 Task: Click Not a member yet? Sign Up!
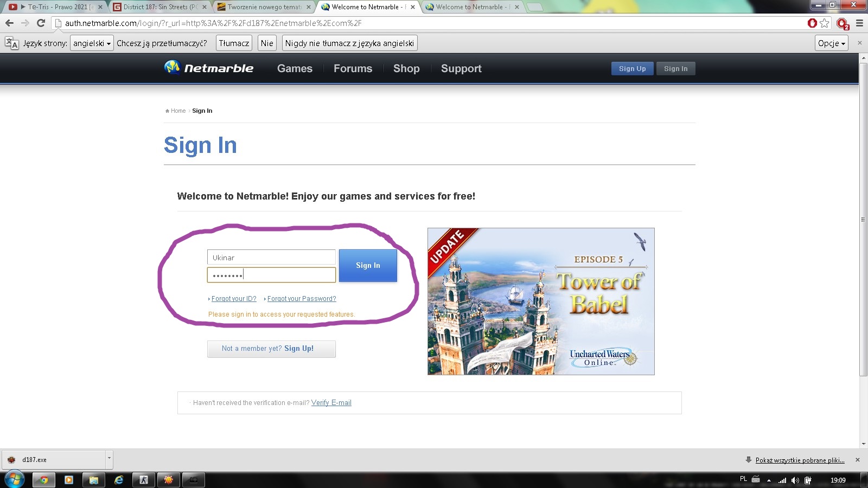point(271,349)
